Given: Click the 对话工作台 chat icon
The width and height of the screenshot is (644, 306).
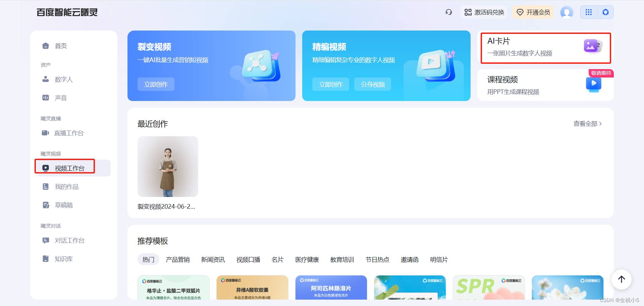Looking at the screenshot, I should pos(46,240).
